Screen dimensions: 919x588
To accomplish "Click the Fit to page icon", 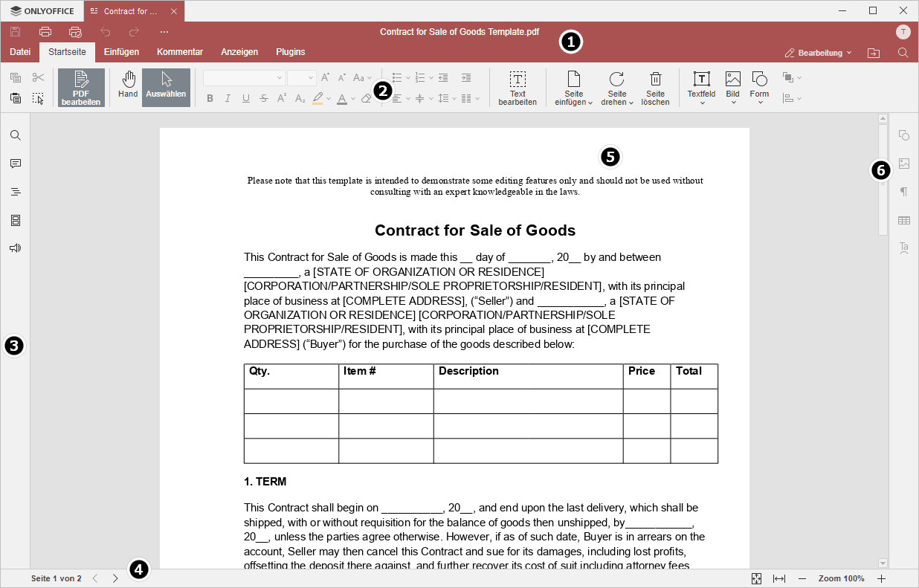I will (x=756, y=578).
